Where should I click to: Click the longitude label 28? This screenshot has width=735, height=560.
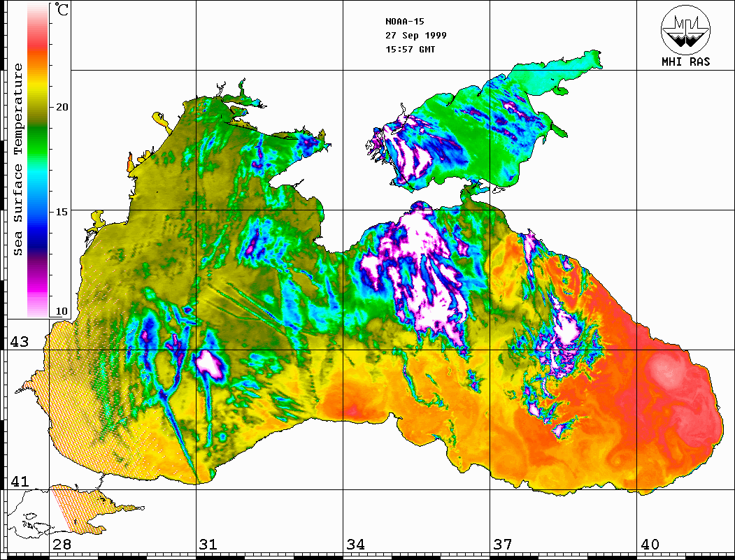click(62, 544)
